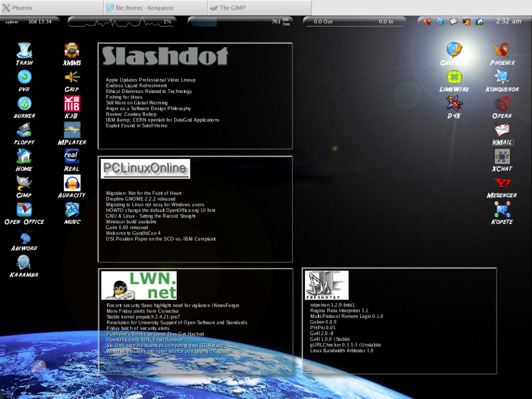Screen dimensions: 532x399
Task: Open 'Minotaur build available' headline
Action: [x=131, y=222]
